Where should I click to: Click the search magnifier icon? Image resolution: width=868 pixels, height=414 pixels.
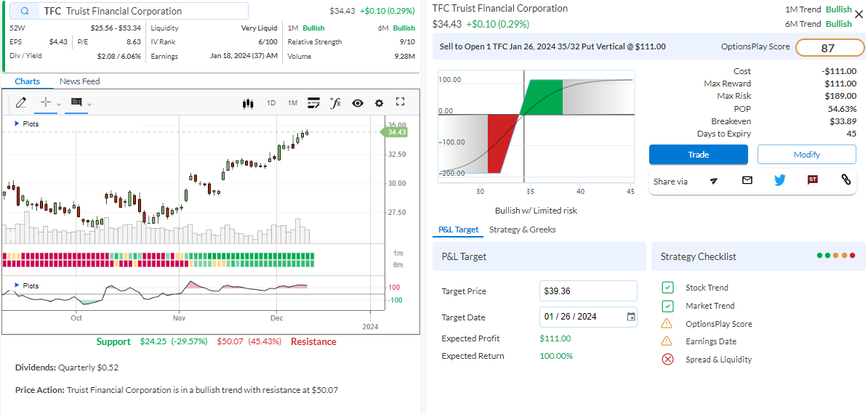(25, 11)
